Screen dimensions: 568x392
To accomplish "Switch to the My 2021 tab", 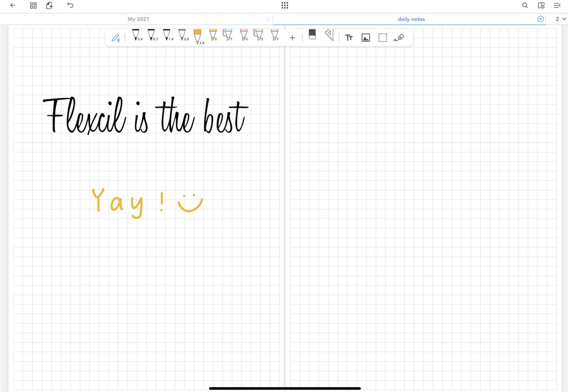I will point(138,19).
